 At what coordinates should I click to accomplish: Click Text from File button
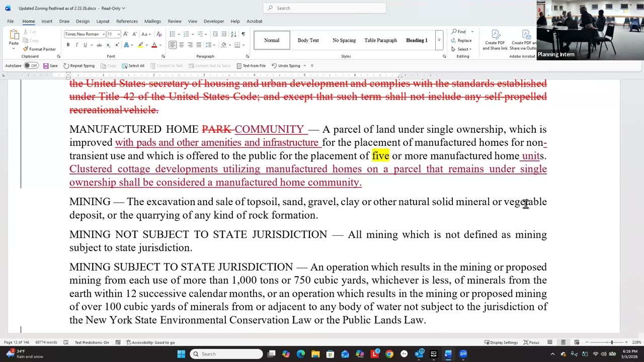(251, 66)
